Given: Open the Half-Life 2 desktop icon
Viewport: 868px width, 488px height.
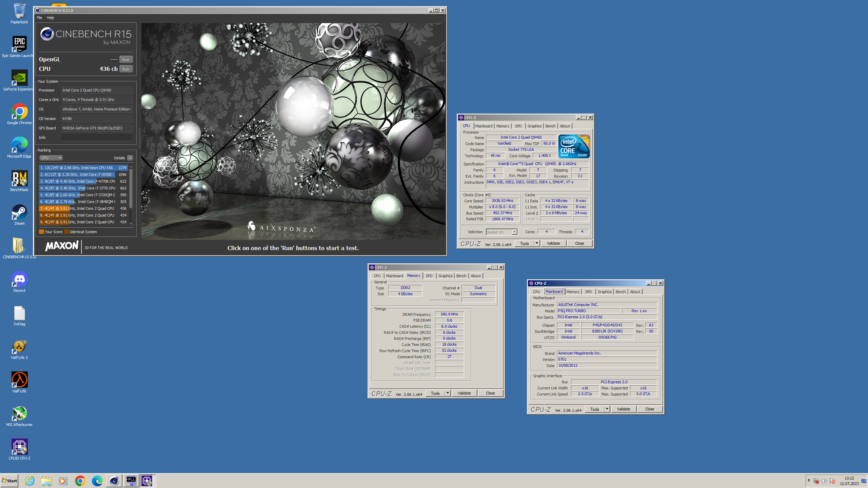Looking at the screenshot, I should point(19,349).
